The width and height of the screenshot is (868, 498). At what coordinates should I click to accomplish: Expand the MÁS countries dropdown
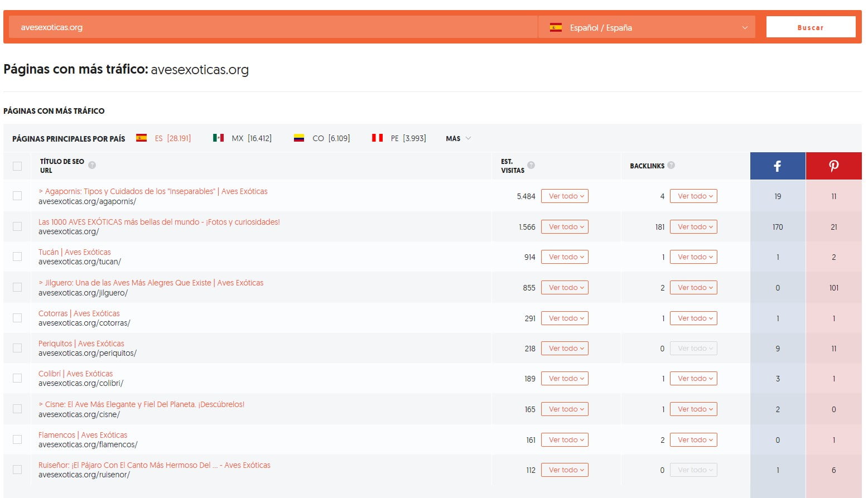(x=458, y=138)
